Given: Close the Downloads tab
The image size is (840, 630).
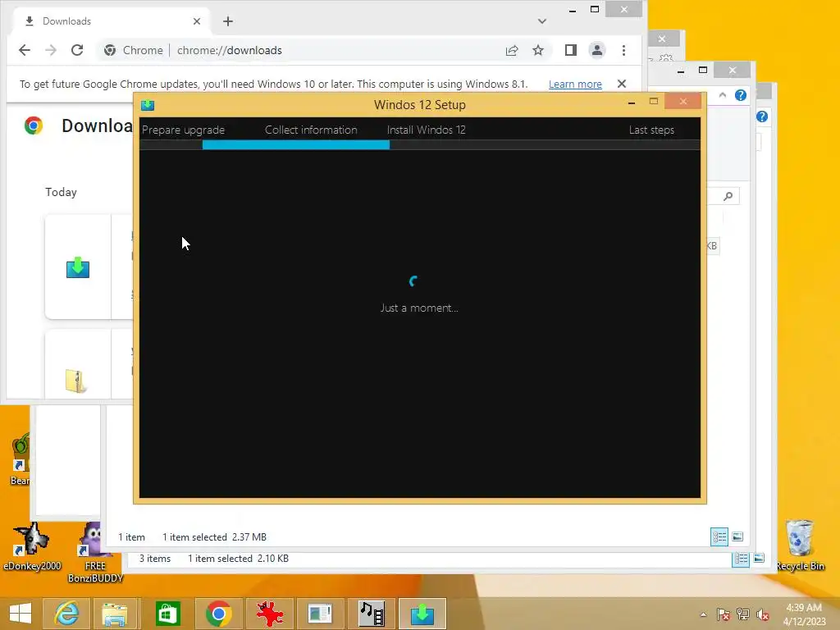Looking at the screenshot, I should [197, 21].
